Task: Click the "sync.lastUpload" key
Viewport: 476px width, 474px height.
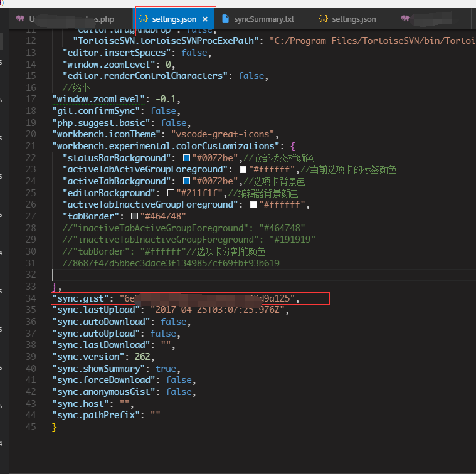Action: [x=96, y=310]
